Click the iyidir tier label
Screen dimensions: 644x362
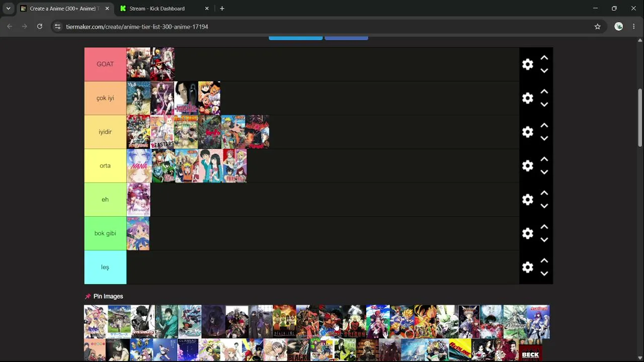pyautogui.click(x=105, y=132)
